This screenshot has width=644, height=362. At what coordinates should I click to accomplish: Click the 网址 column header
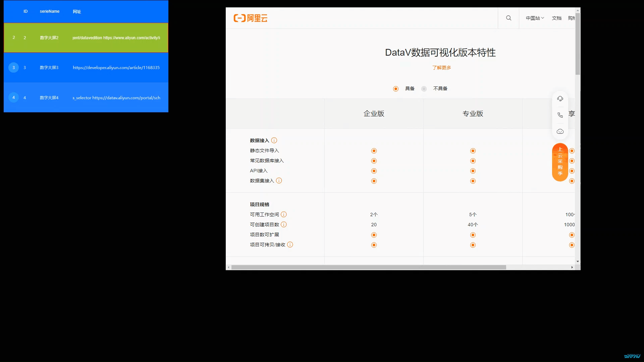[77, 11]
